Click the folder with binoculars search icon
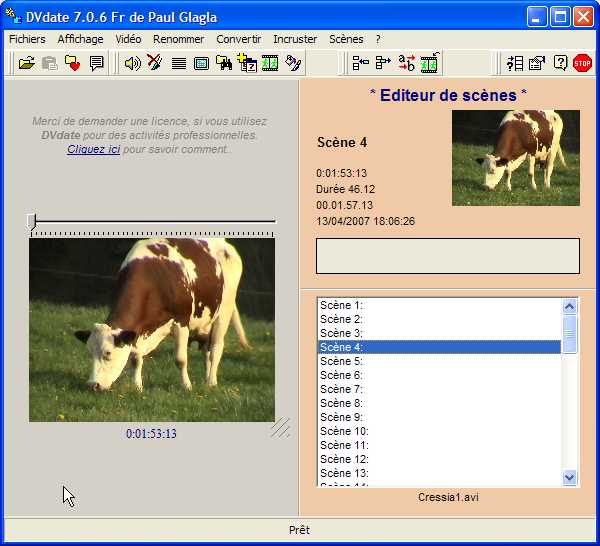Image resolution: width=600 pixels, height=546 pixels. 224,63
